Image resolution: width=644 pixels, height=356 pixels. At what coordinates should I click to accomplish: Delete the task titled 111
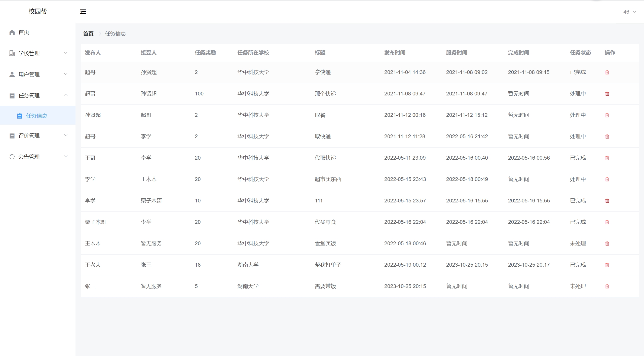point(607,201)
